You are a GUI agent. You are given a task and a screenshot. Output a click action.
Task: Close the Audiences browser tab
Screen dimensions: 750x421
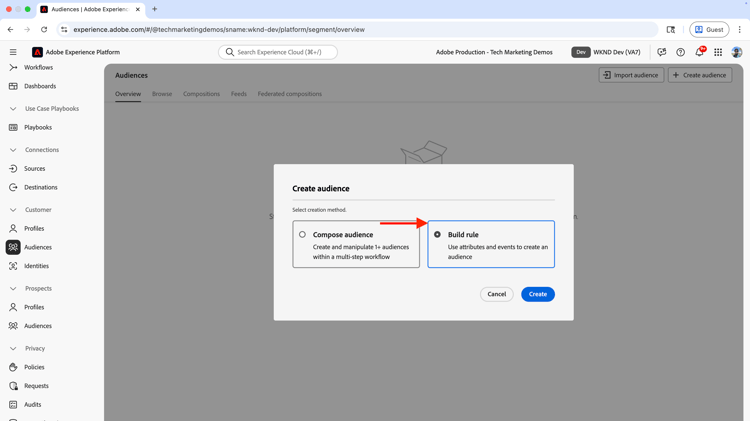[x=138, y=9]
